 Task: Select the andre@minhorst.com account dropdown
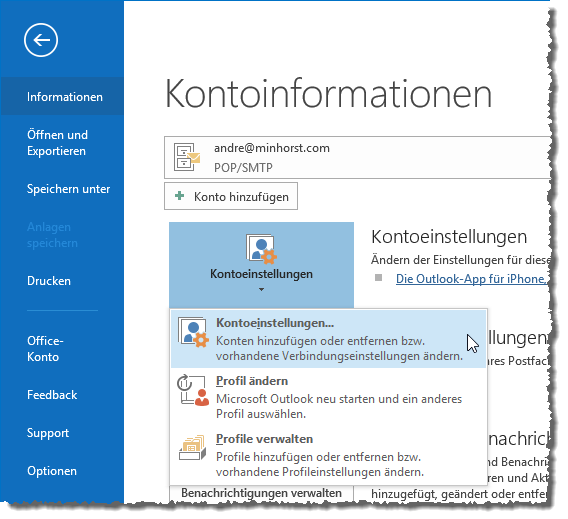tap(357, 158)
